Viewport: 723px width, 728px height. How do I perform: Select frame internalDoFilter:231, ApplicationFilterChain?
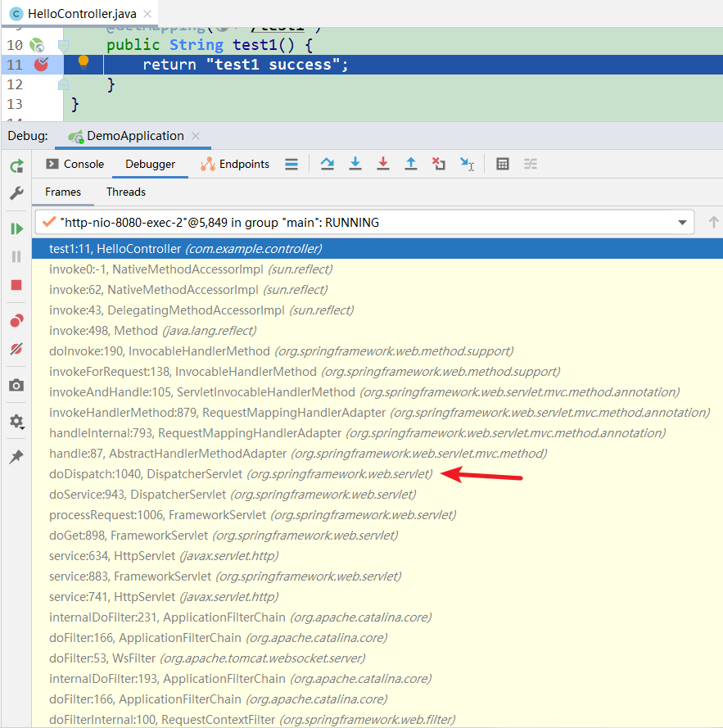point(377,617)
